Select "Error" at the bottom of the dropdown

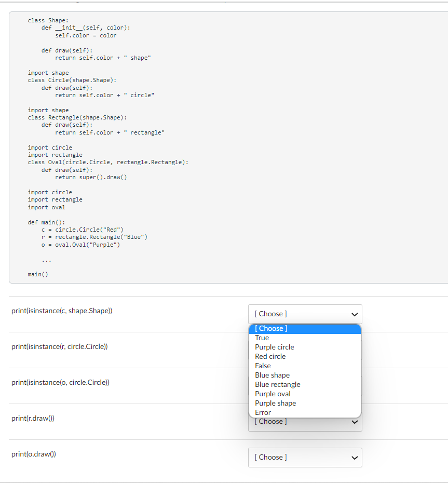coord(262,412)
